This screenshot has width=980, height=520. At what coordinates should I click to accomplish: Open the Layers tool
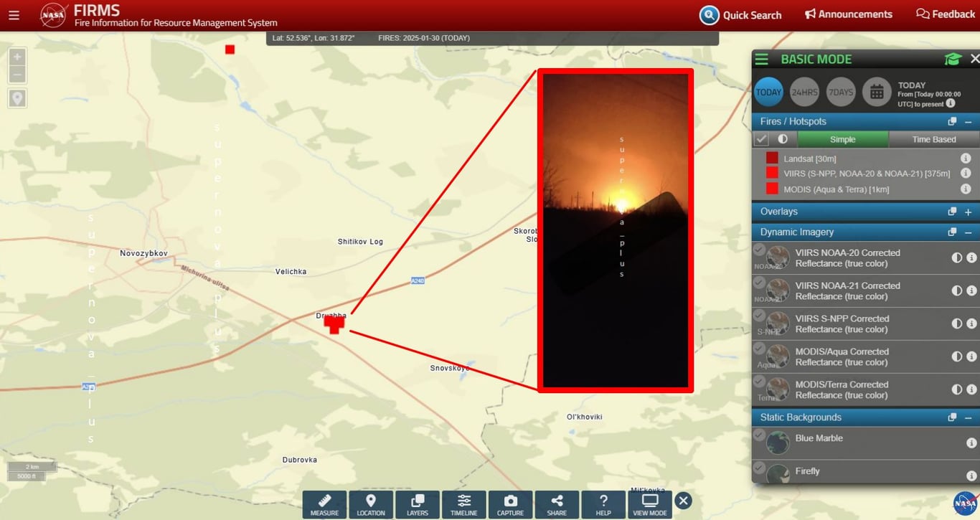coord(417,504)
